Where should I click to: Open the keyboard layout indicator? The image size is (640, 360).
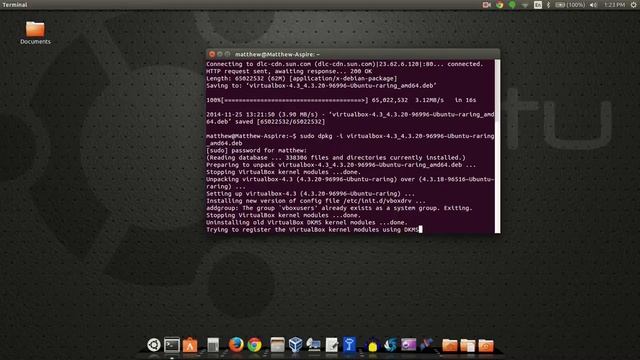coord(538,5)
